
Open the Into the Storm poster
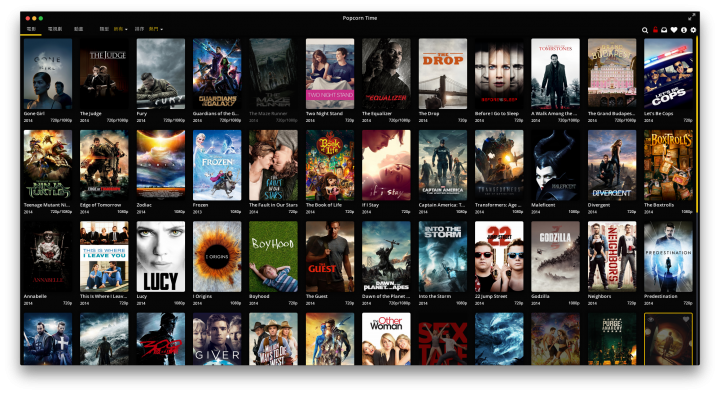(x=443, y=256)
